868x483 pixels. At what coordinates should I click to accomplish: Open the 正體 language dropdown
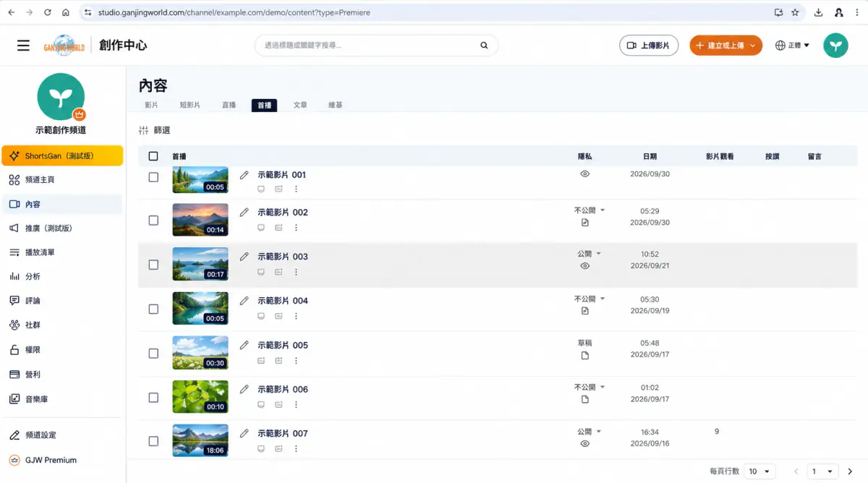coord(792,46)
